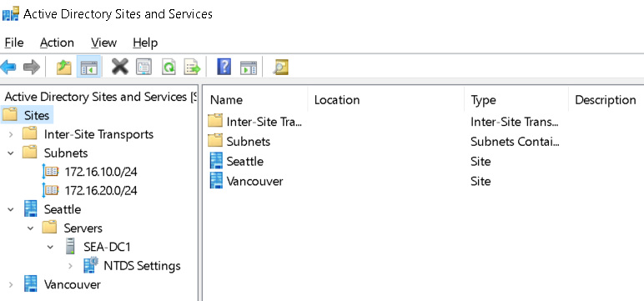Expand the NTDS Settings node
The width and height of the screenshot is (644, 301).
70,266
